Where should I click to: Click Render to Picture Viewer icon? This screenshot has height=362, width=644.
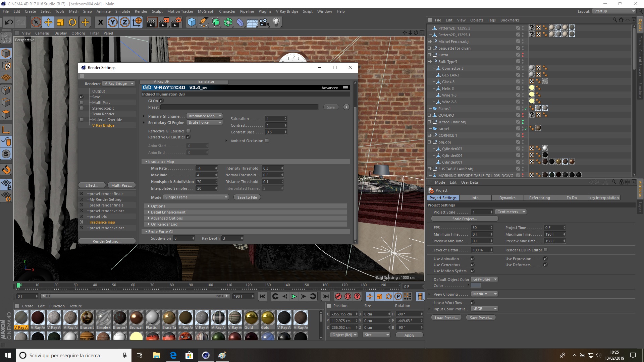coord(164,22)
